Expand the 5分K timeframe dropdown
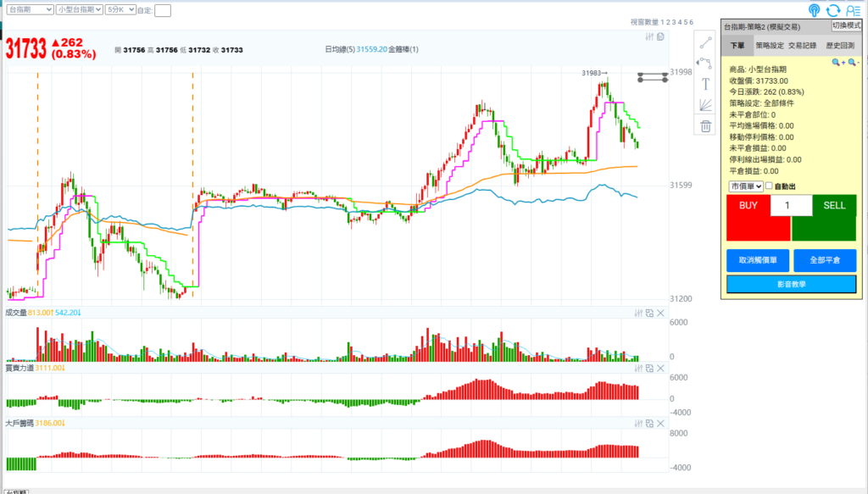The image size is (868, 494). point(118,9)
